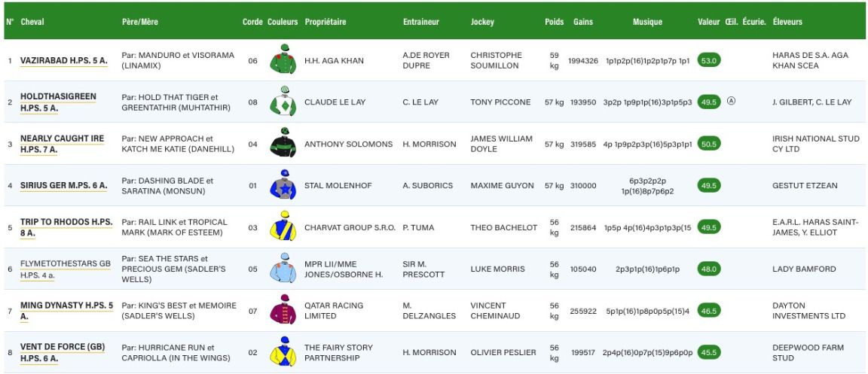
Task: Open horse MING DYNASTY page
Action: point(66,311)
